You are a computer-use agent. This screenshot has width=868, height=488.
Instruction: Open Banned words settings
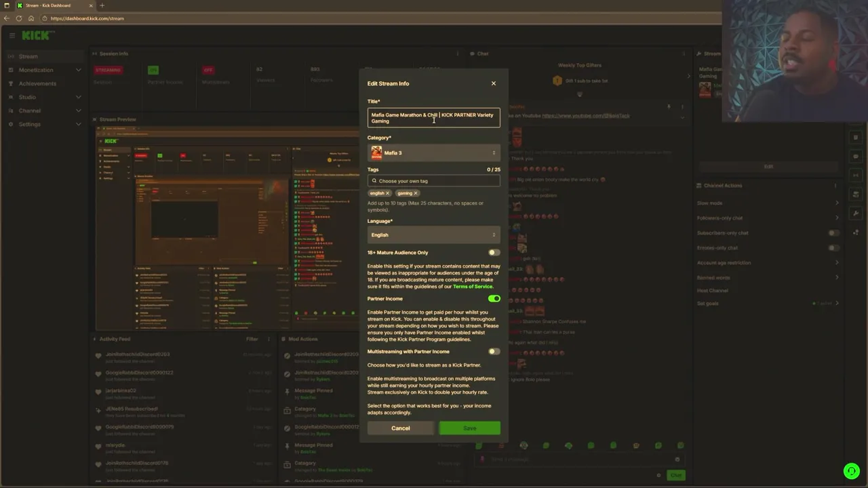[768, 277]
